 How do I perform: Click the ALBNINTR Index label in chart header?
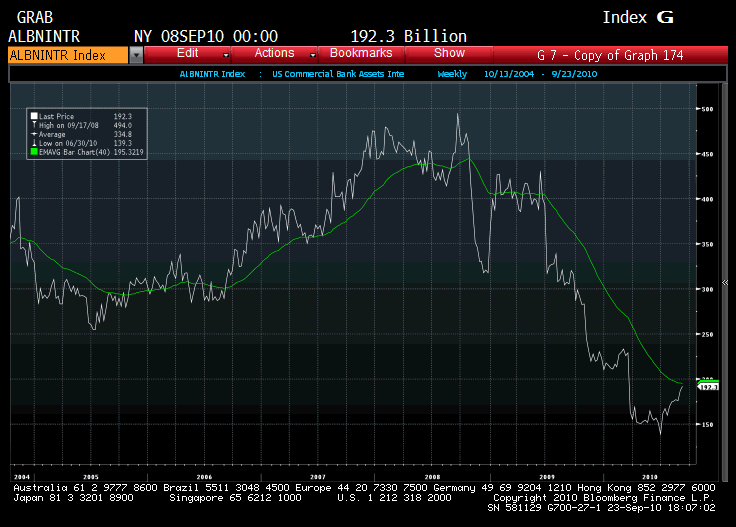(x=212, y=74)
